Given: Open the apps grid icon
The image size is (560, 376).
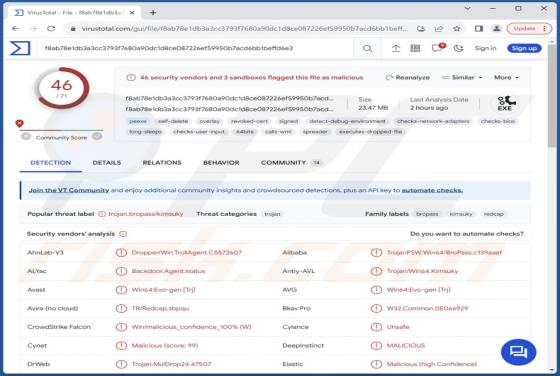Looking at the screenshot, I should tap(415, 48).
